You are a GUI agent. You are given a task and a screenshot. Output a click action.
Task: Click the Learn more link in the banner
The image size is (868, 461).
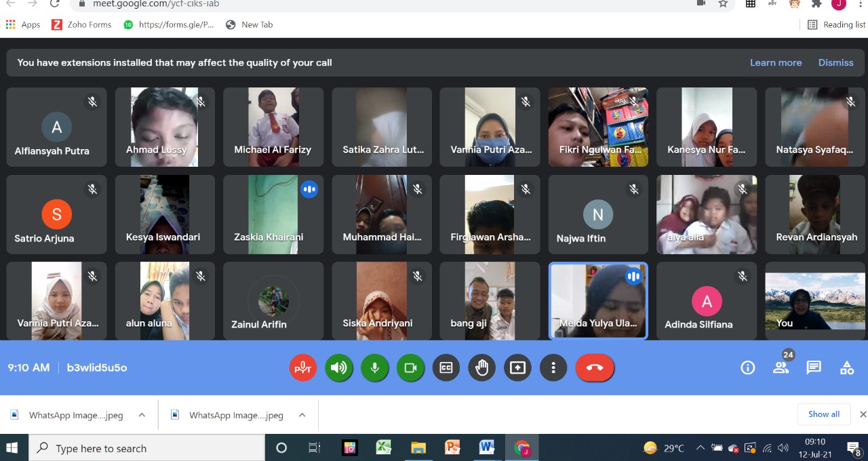(775, 62)
